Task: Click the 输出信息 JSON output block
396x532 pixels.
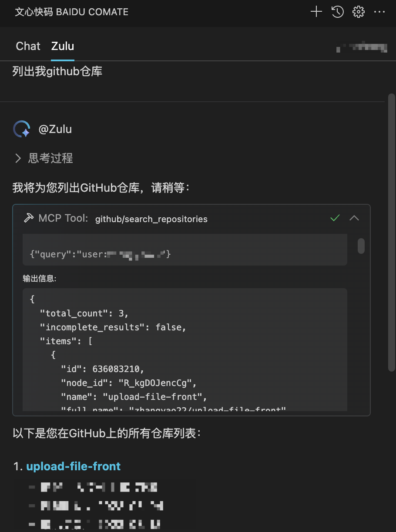Action: click(x=185, y=349)
